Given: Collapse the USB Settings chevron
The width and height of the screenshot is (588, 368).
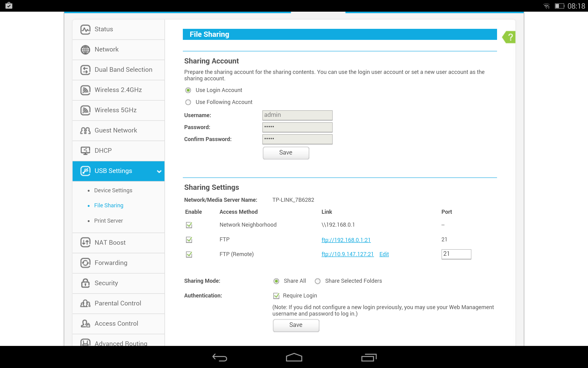Looking at the screenshot, I should 159,171.
